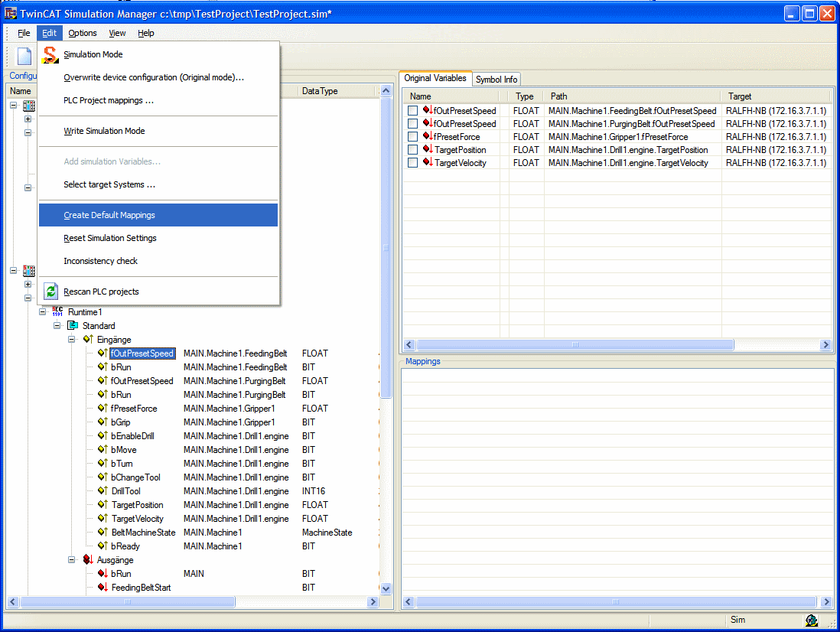
Task: Click the Eingänge inputs icon
Action: (89, 340)
